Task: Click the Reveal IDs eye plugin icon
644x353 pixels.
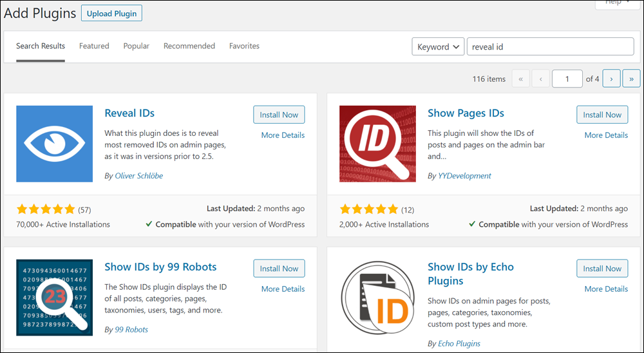Action: pos(54,144)
